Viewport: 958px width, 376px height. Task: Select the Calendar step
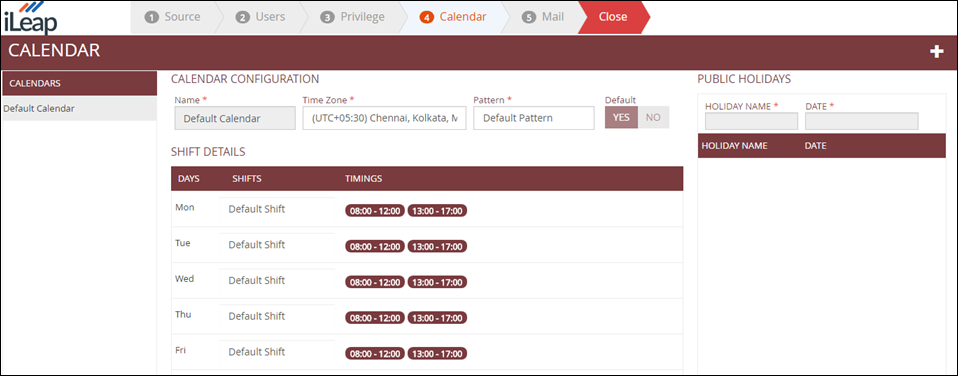(x=453, y=17)
